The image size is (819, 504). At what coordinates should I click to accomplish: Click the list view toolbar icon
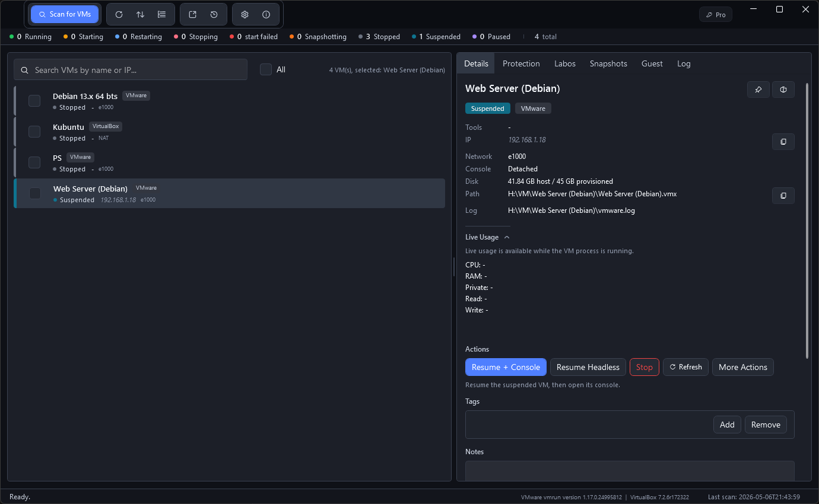[161, 14]
